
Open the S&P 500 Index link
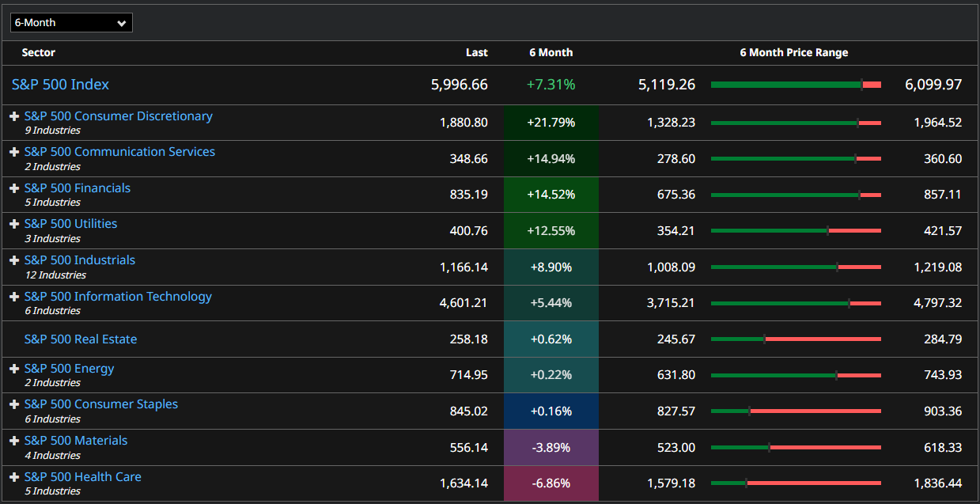[x=60, y=85]
